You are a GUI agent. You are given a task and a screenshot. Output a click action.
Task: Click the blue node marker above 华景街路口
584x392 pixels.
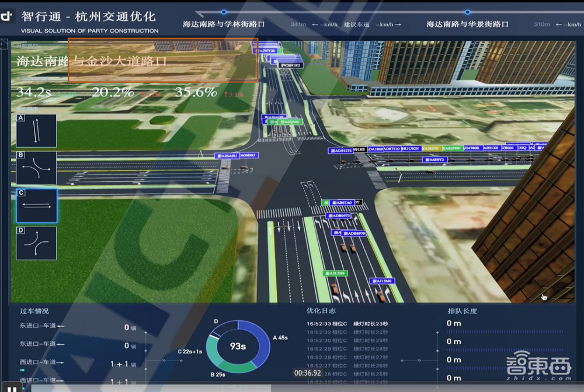467,12
